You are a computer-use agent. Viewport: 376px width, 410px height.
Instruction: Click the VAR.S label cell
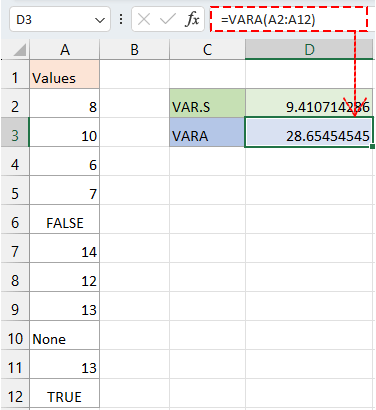207,103
